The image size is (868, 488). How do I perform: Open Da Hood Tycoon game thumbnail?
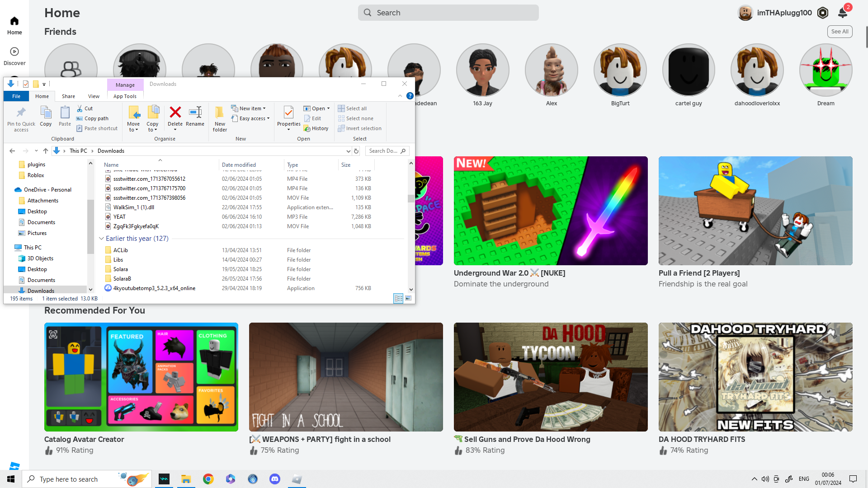point(551,377)
